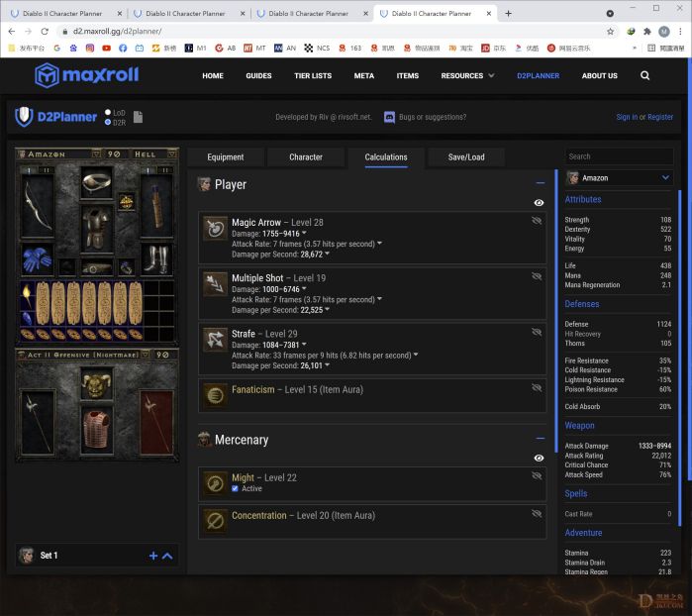Click the Concentration aura icon
The width and height of the screenshot is (692, 616).
click(216, 522)
